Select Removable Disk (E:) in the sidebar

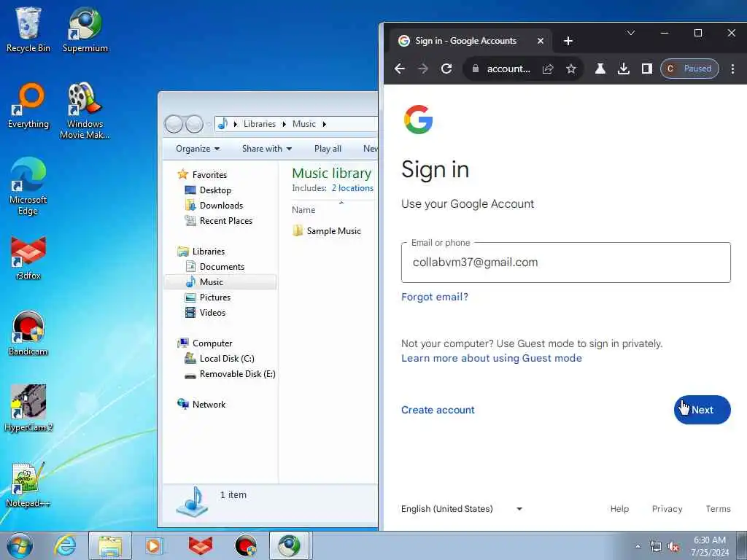click(x=230, y=374)
